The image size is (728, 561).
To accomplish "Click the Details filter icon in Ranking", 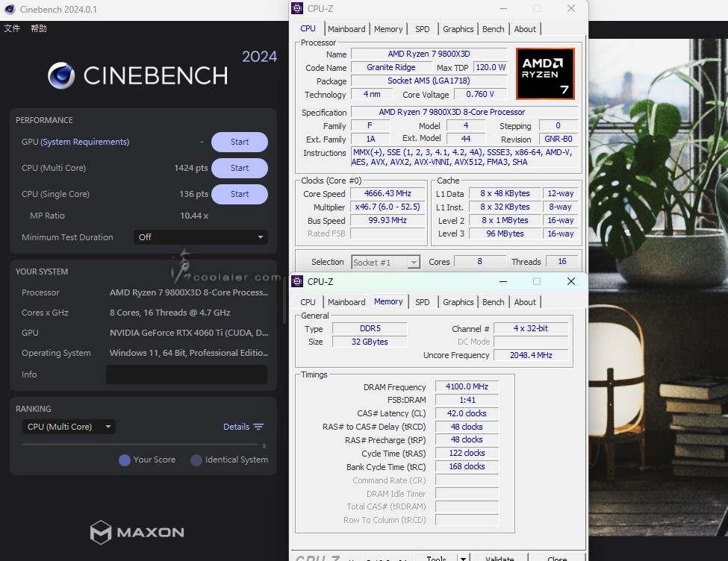I will click(258, 427).
